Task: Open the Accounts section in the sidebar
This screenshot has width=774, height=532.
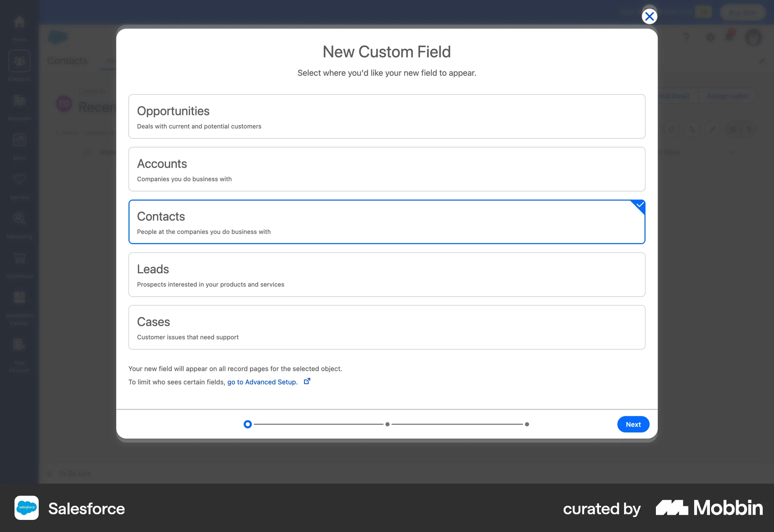Action: (19, 104)
